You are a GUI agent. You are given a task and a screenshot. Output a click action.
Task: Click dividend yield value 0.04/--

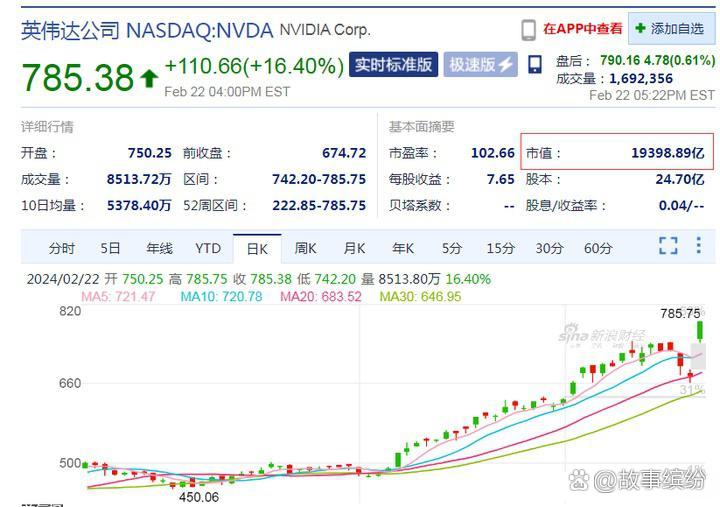[x=681, y=205]
